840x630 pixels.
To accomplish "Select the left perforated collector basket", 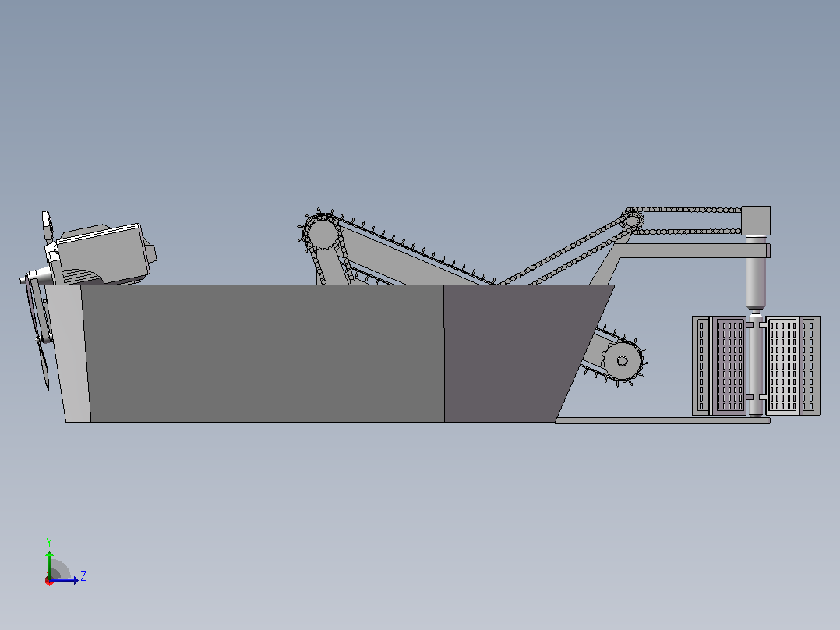I will pyautogui.click(x=719, y=366).
